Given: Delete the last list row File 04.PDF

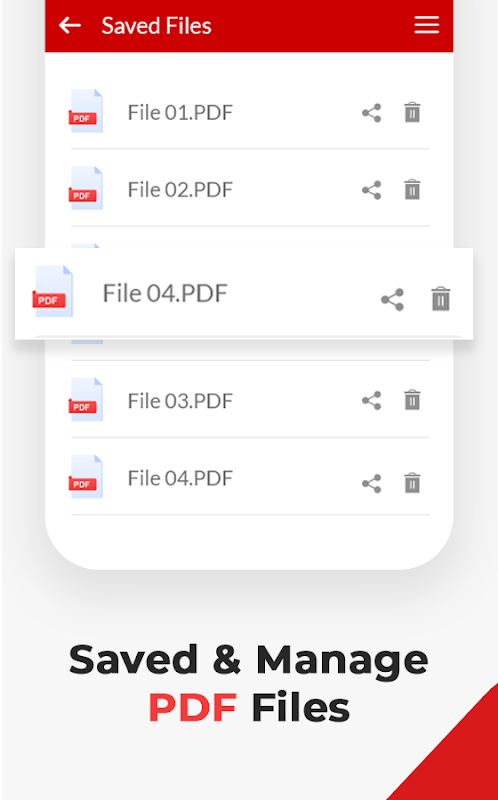Looking at the screenshot, I should (412, 483).
